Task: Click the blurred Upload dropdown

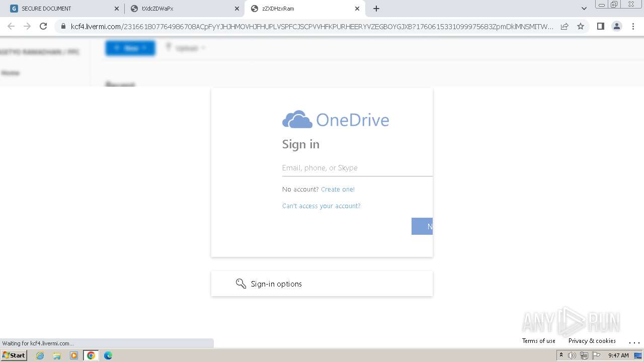Action: coord(185,48)
